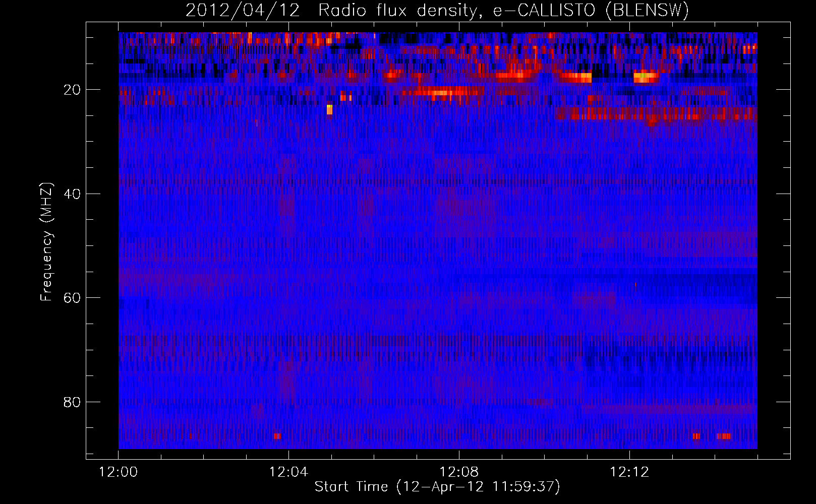Image resolution: width=816 pixels, height=504 pixels.
Task: Click the '60' frequency tick label
Action: (73, 298)
